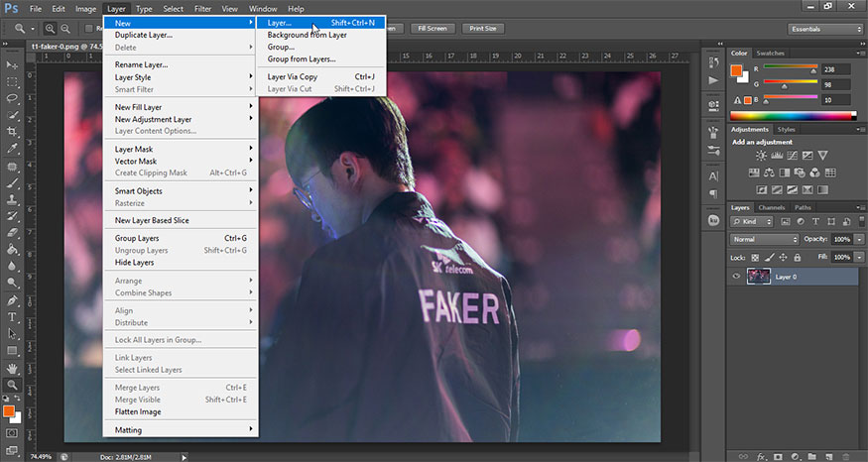Select the Move tool in the toolbar

click(12, 64)
